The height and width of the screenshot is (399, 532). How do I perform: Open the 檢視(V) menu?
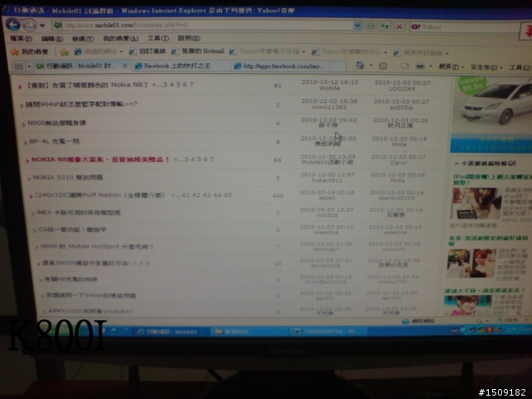point(83,39)
